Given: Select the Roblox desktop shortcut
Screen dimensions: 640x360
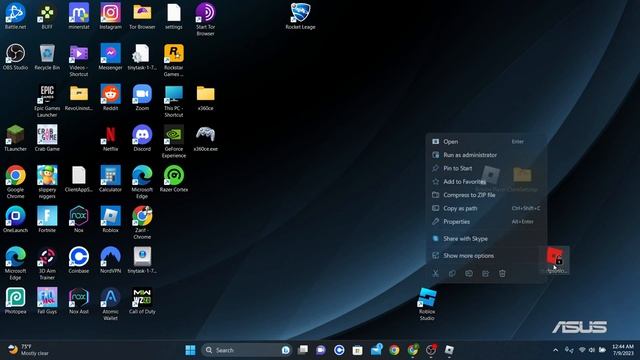Looking at the screenshot, I should click(x=111, y=220).
